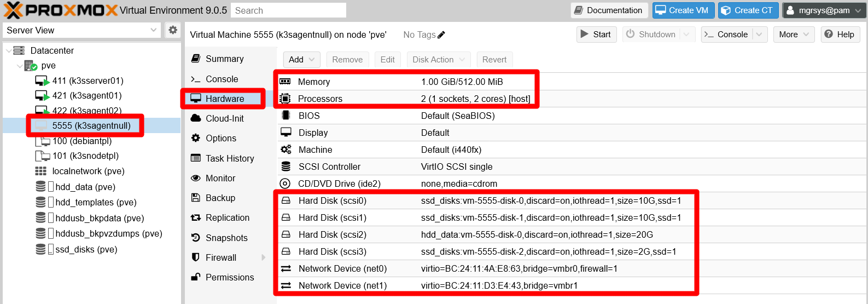This screenshot has height=304, width=868.
Task: Click storage icon of hdd_data
Action: [40, 187]
